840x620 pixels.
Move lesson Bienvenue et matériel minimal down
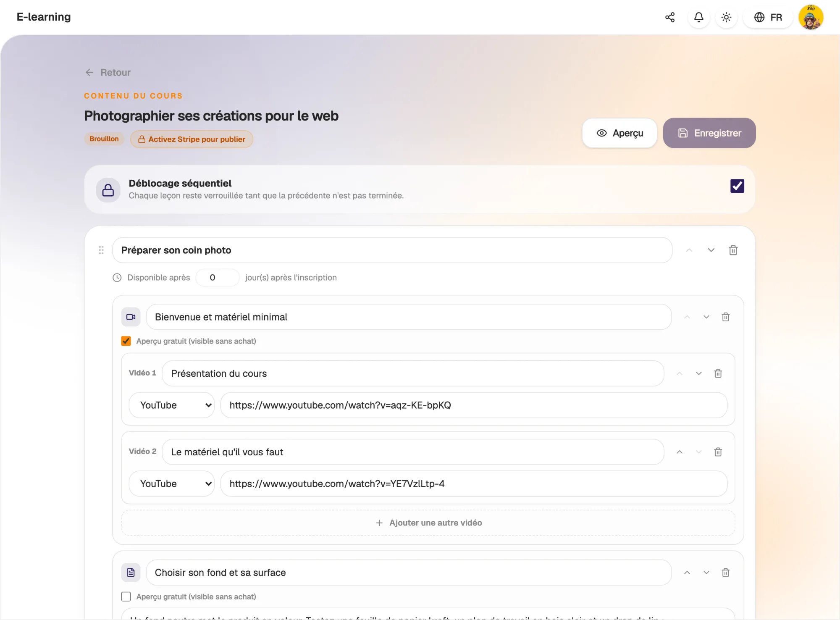click(706, 317)
